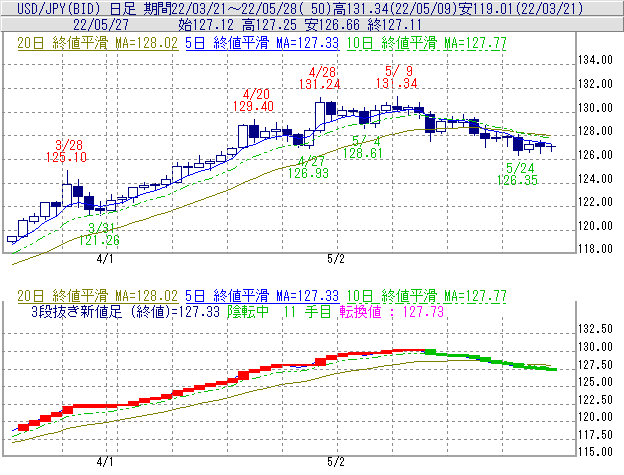The height and width of the screenshot is (475, 624).
Task: Click the first green block in the lower chart
Action: [x=431, y=352]
